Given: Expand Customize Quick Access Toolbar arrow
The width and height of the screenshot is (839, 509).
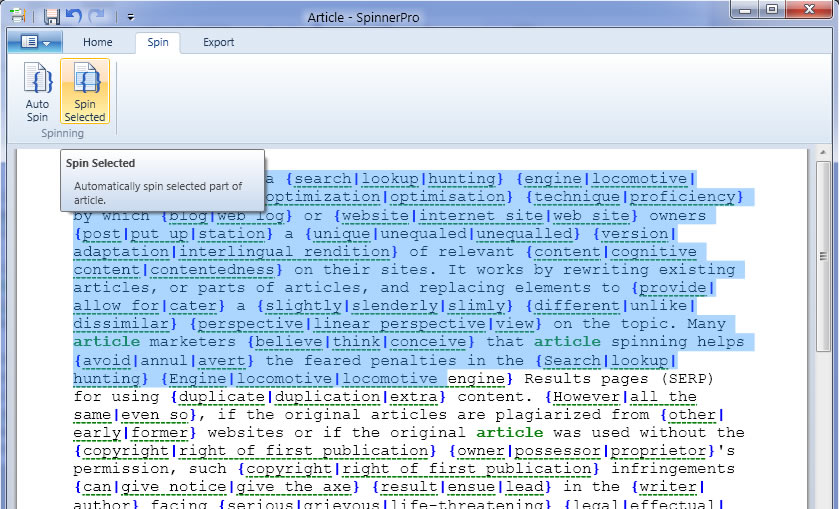Looking at the screenshot, I should coord(131,17).
